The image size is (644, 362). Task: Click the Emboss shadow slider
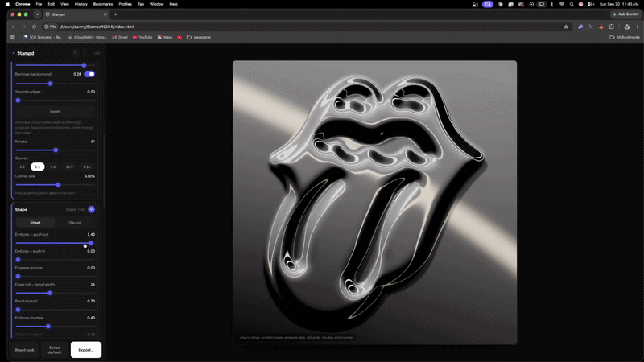55,327
